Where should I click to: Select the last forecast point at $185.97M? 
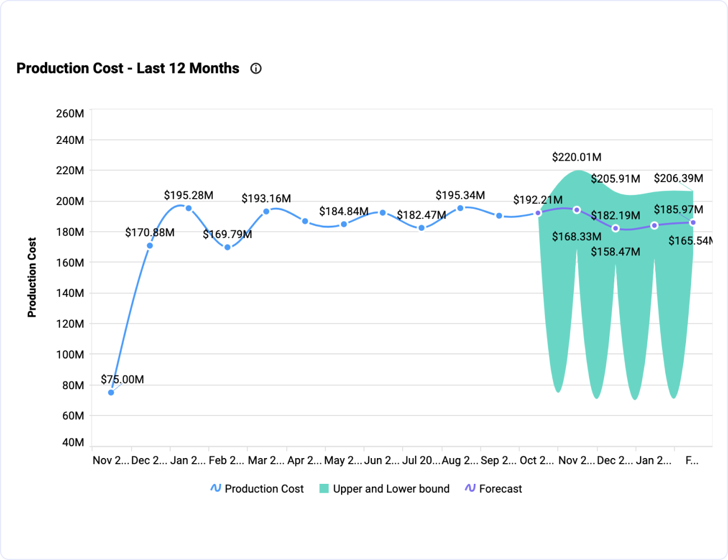tap(693, 222)
